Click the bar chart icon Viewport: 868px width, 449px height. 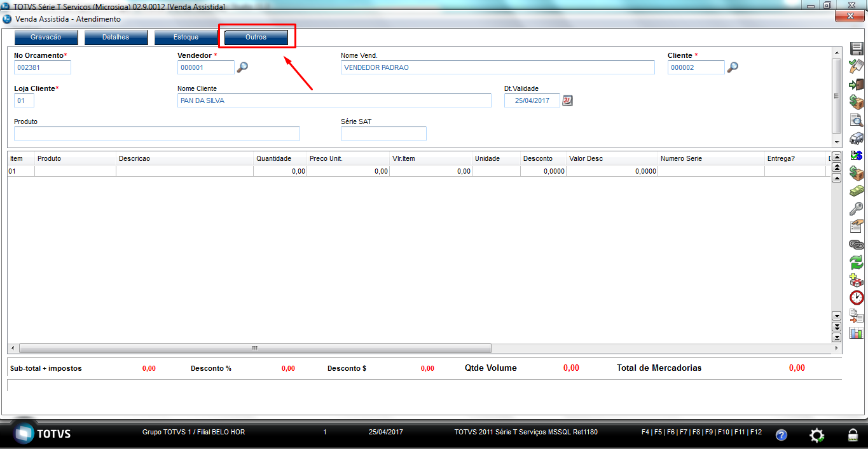click(x=857, y=333)
